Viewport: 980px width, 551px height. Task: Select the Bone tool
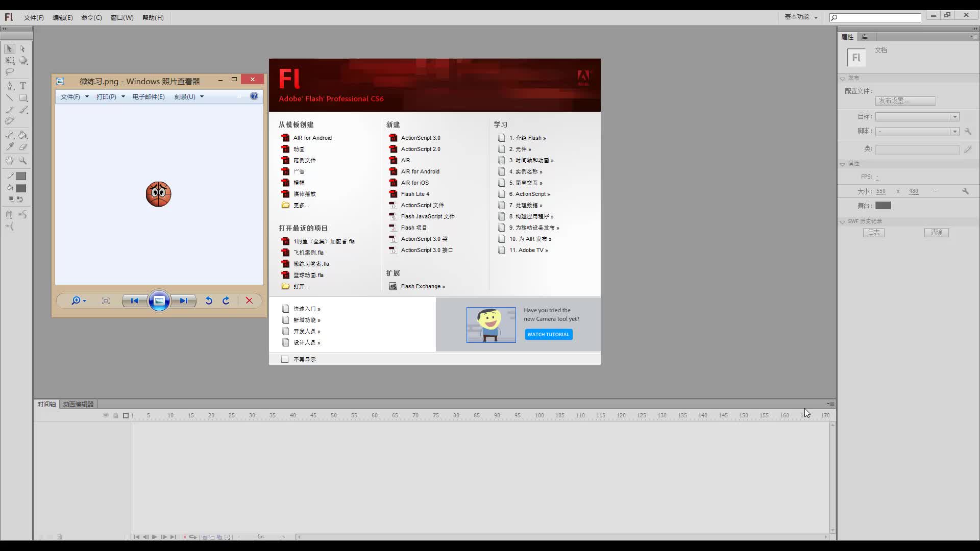coord(9,135)
